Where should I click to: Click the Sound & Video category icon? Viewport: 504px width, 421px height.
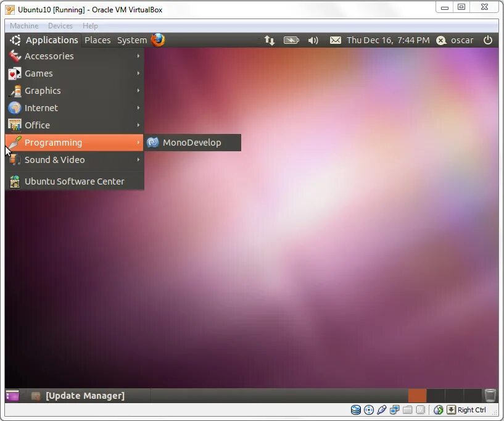(x=15, y=160)
